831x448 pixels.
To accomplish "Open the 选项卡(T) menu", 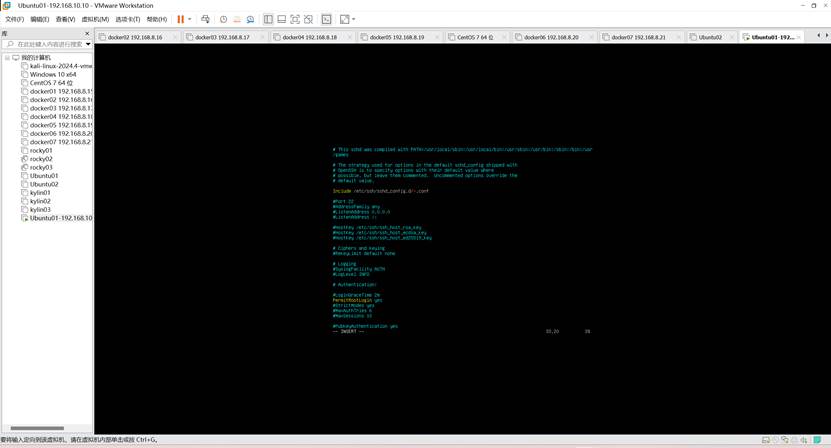I will coord(128,19).
